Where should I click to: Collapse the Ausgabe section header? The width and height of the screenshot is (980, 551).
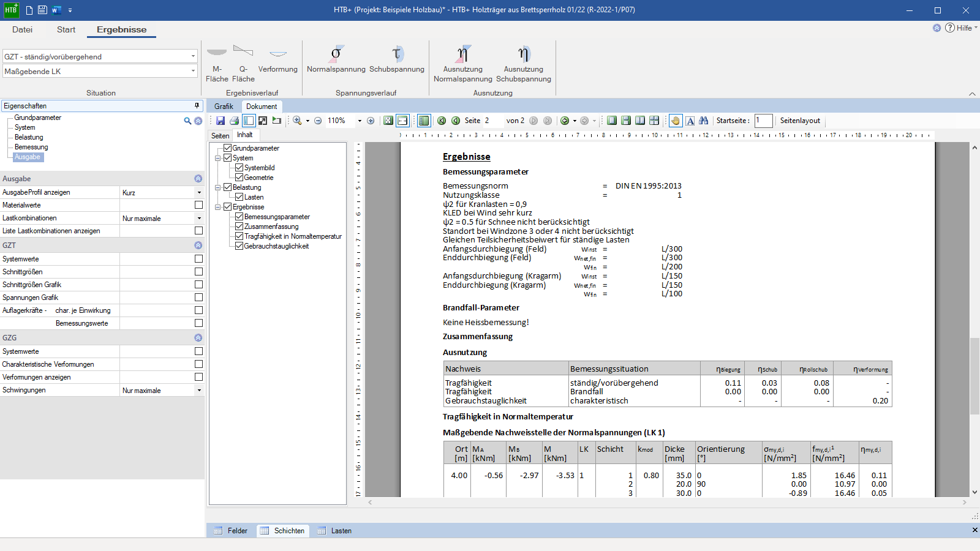tap(198, 179)
